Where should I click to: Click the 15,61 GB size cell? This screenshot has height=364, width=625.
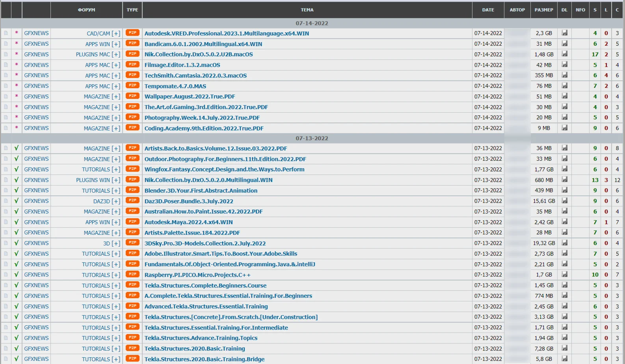coord(544,201)
